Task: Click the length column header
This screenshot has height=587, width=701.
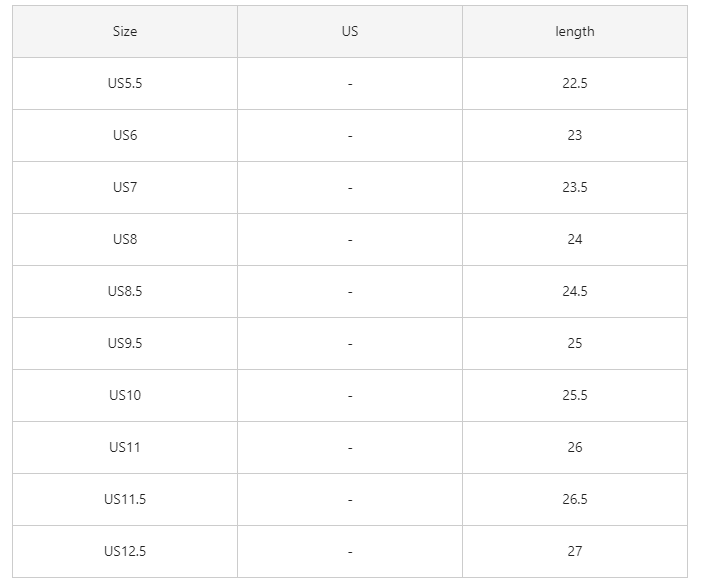Action: tap(574, 31)
